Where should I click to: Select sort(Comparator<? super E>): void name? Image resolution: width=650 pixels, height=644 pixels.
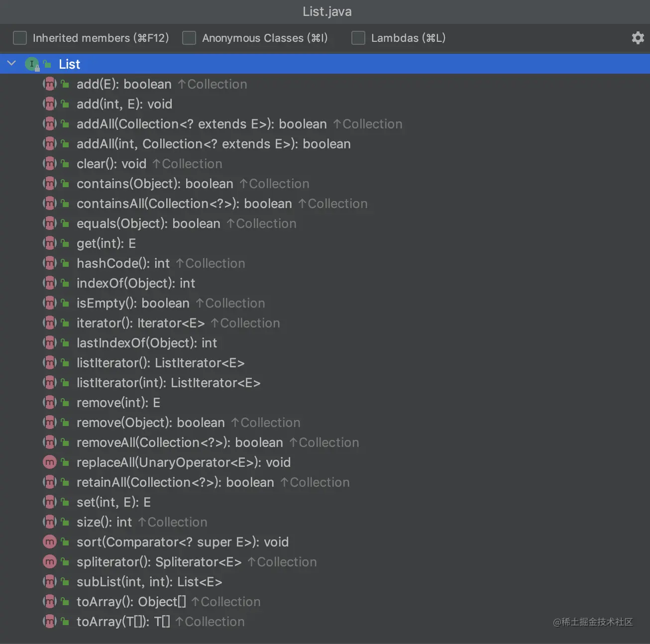pyautogui.click(x=183, y=542)
